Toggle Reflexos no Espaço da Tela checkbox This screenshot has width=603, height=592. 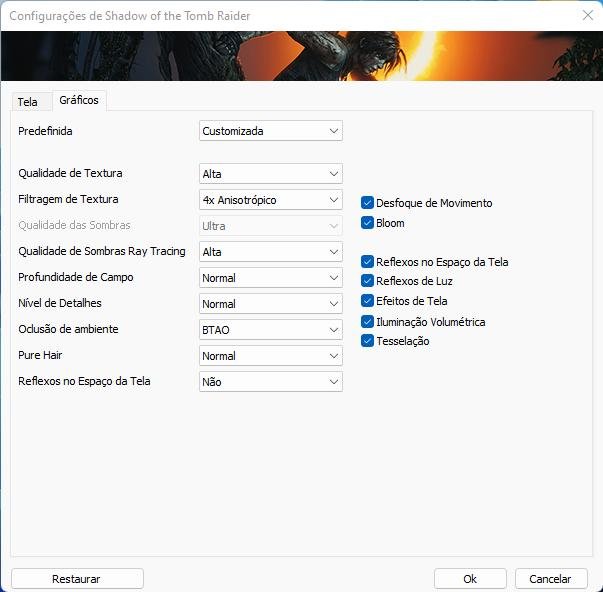(367, 262)
